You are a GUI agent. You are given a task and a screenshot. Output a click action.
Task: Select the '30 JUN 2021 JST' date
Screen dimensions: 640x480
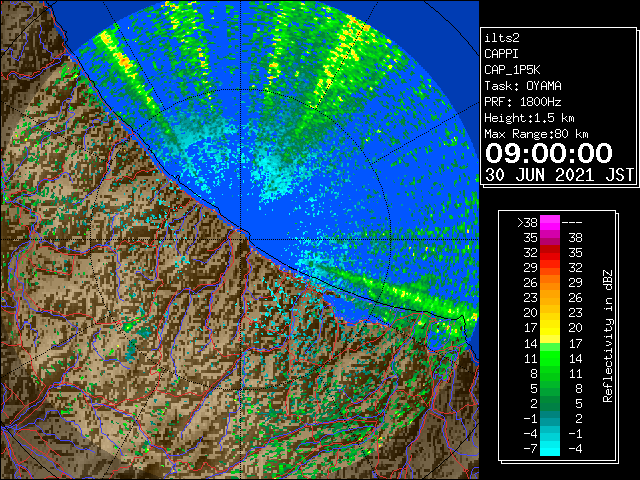click(559, 175)
